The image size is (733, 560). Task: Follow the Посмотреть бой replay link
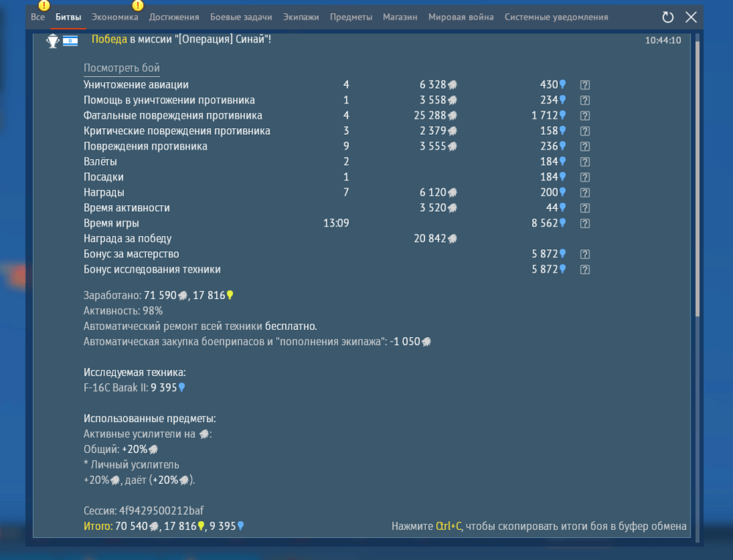point(122,68)
